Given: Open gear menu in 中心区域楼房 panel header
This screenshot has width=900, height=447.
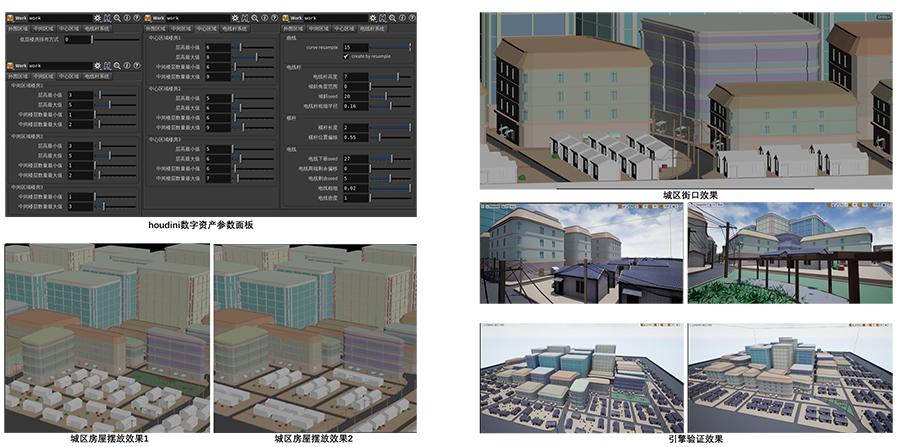Looking at the screenshot, I should (x=235, y=18).
